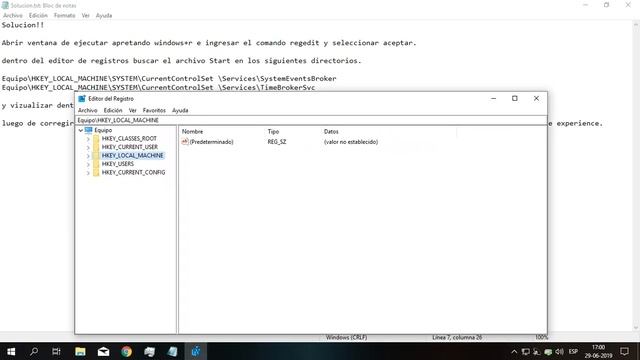
Task: Click the SystemEventsBroker path line in Notepad
Action: tap(169, 78)
